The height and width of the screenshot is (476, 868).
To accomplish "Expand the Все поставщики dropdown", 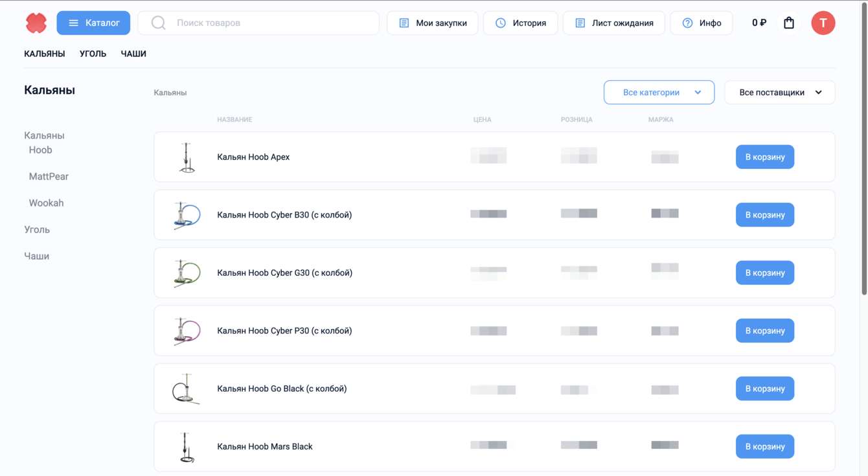I will [x=779, y=93].
